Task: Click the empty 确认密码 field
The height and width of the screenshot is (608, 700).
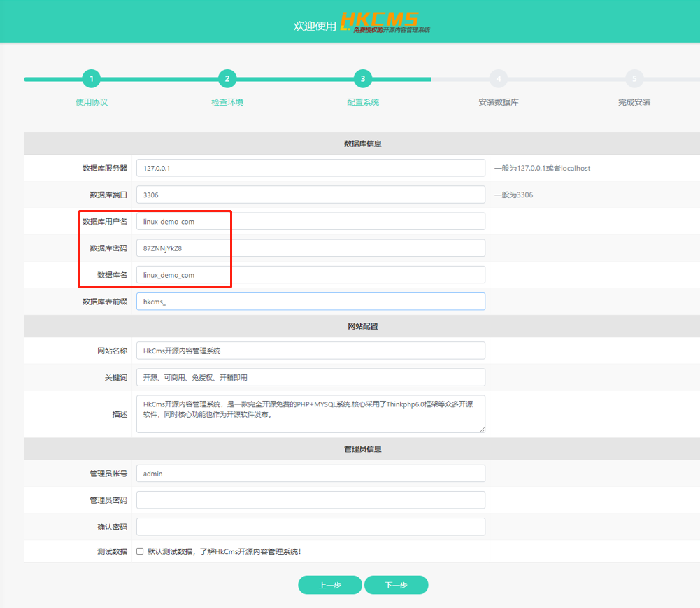Action: tap(310, 527)
